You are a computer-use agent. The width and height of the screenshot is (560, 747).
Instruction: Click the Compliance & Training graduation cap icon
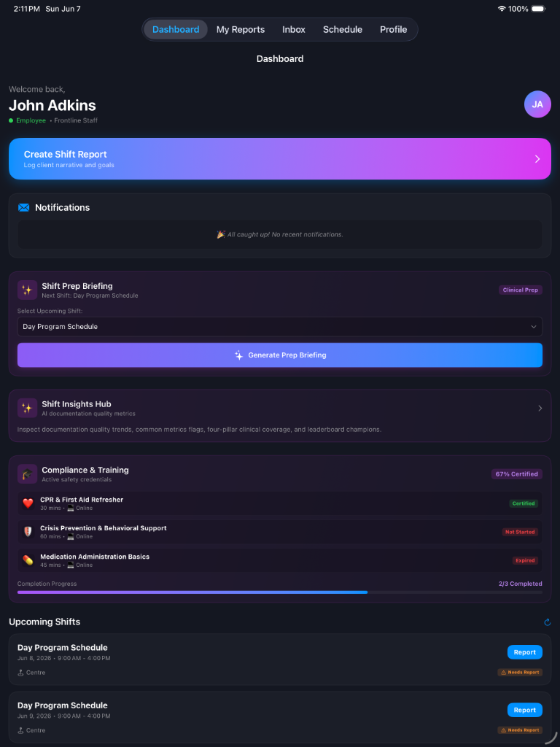pos(27,474)
